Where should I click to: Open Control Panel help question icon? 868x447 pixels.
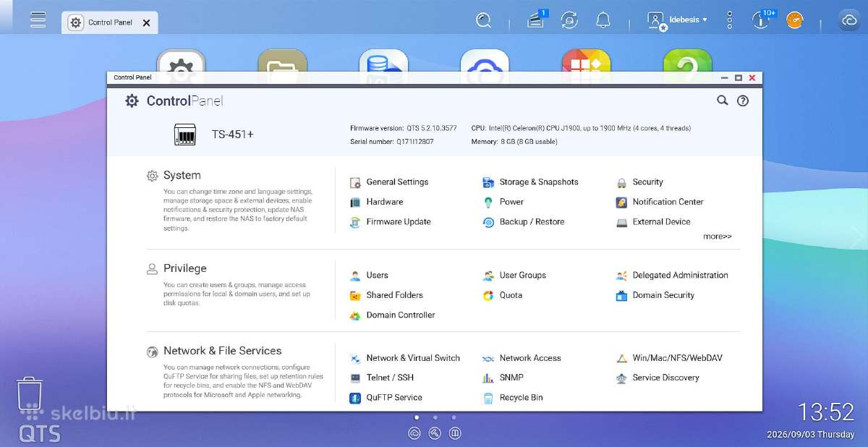click(743, 101)
